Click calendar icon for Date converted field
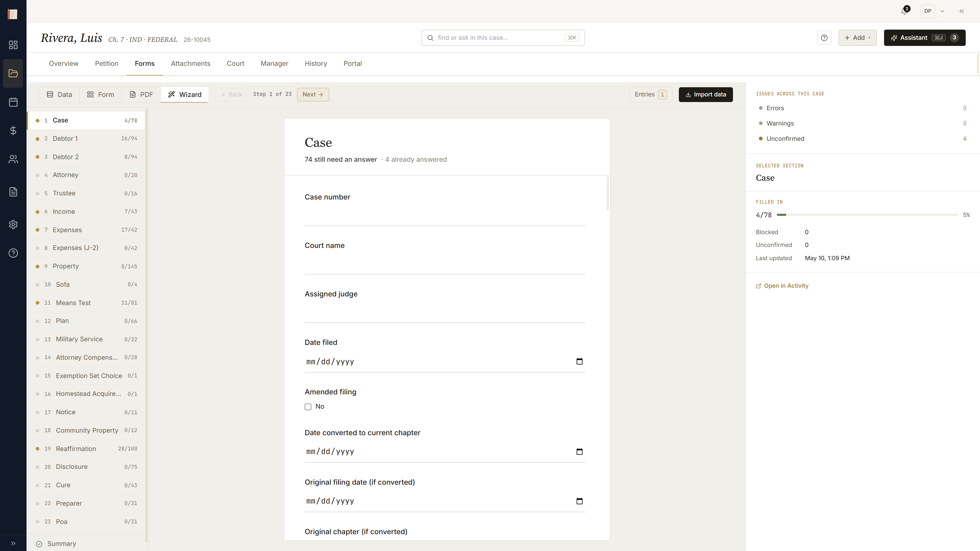 pyautogui.click(x=579, y=451)
